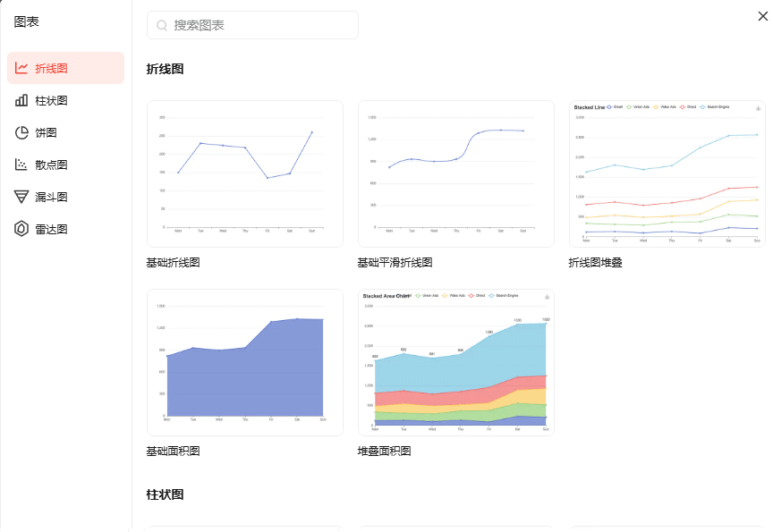Choose the 基础平滑折线图 template
The height and width of the screenshot is (532, 773).
[455, 173]
